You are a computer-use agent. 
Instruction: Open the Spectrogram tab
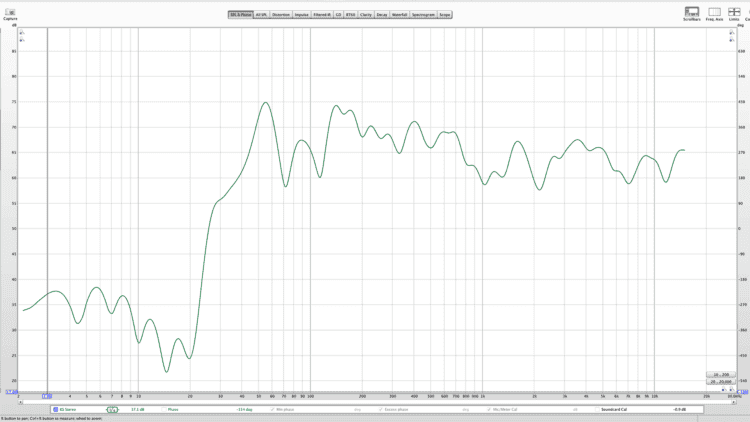coord(424,15)
